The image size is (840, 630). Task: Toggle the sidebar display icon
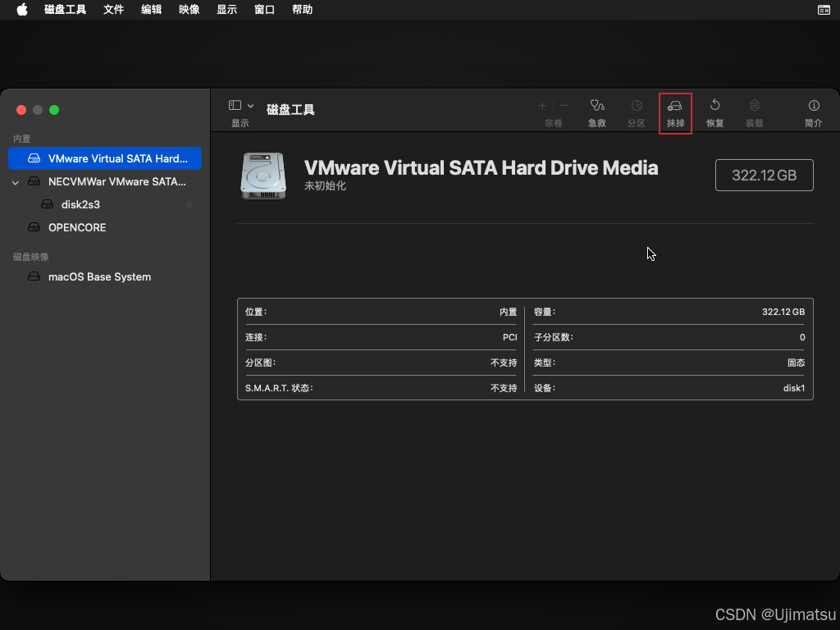[235, 105]
